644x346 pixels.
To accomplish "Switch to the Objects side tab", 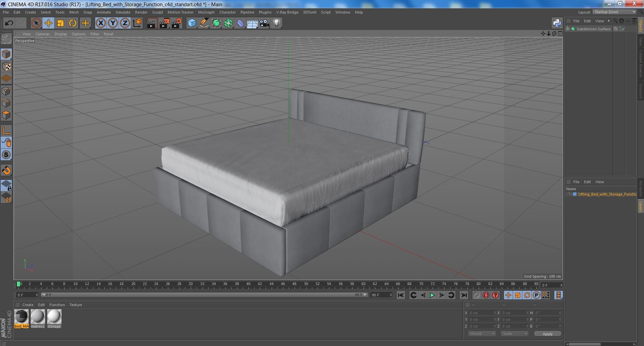I will pyautogui.click(x=640, y=25).
